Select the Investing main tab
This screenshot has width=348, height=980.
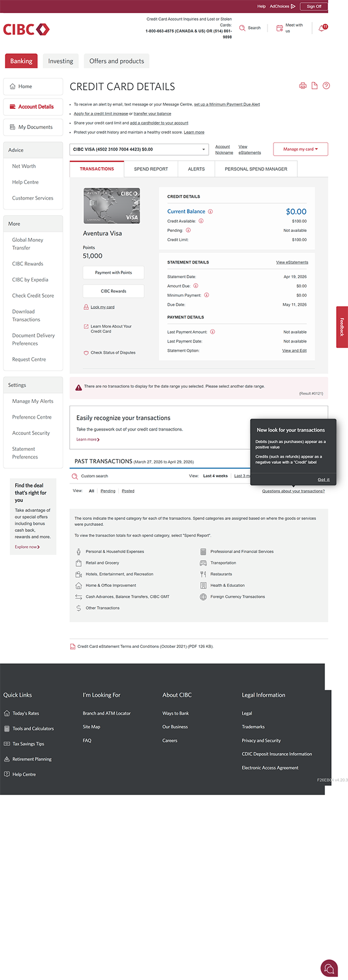60,61
